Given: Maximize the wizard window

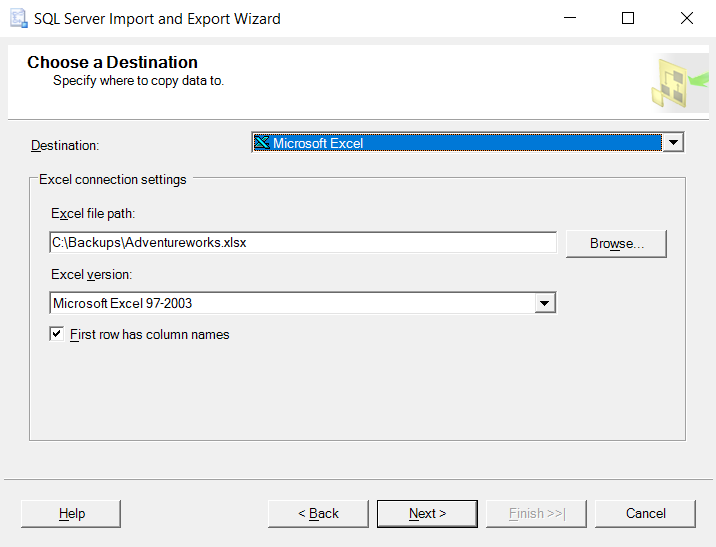Looking at the screenshot, I should [628, 18].
